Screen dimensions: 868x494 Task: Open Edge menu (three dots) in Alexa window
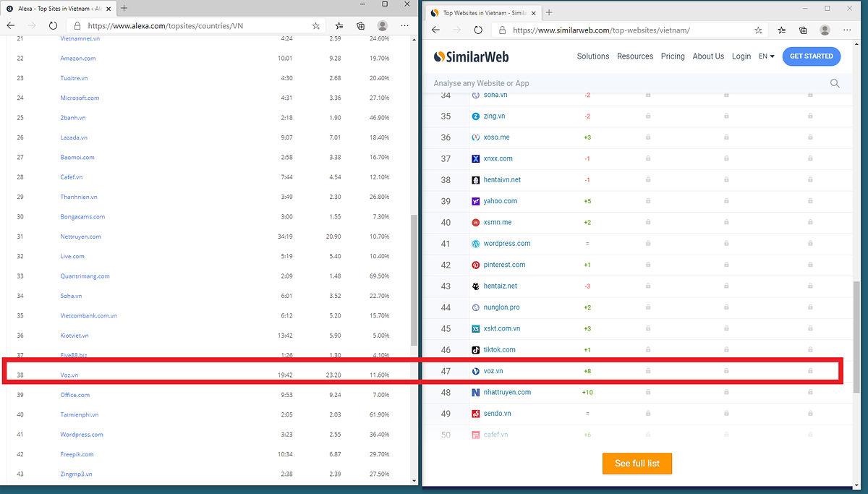[404, 25]
